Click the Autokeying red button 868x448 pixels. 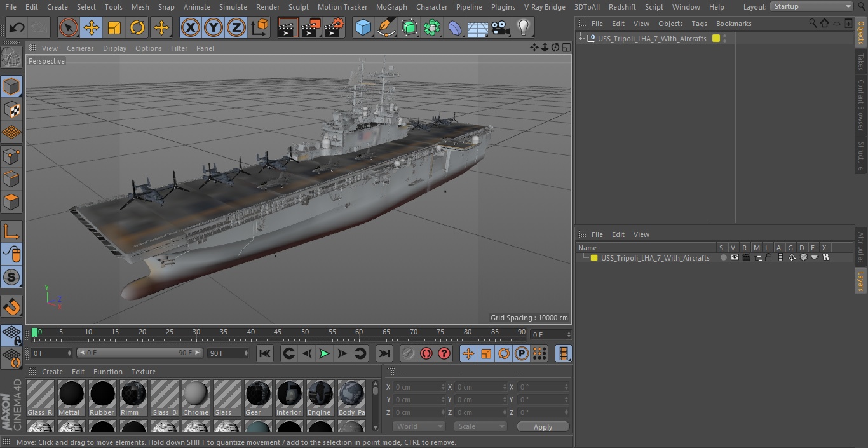(426, 353)
